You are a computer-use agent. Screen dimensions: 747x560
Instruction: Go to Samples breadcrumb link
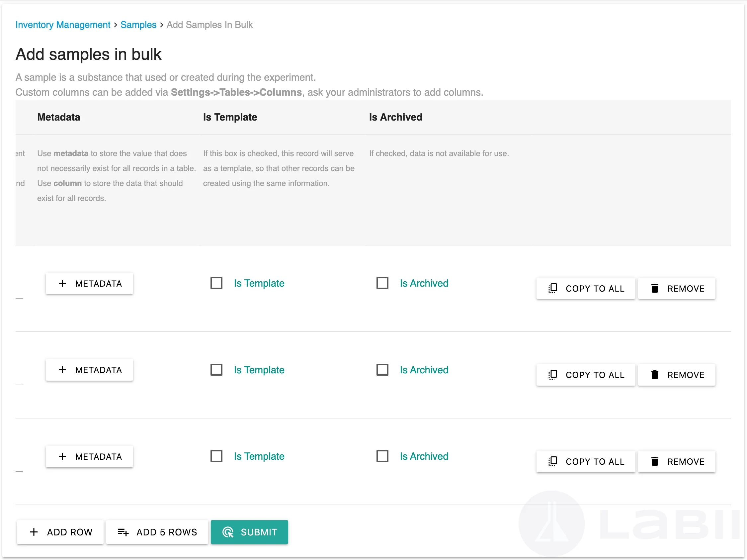(138, 25)
